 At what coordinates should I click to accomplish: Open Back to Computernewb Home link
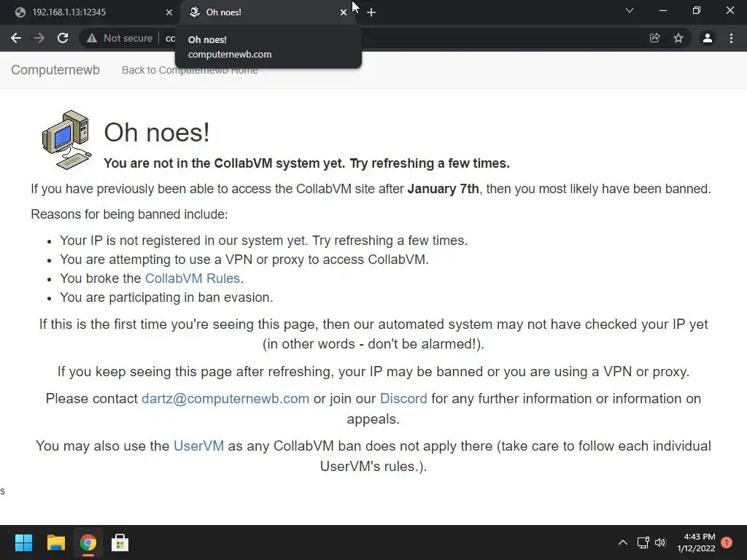(190, 70)
